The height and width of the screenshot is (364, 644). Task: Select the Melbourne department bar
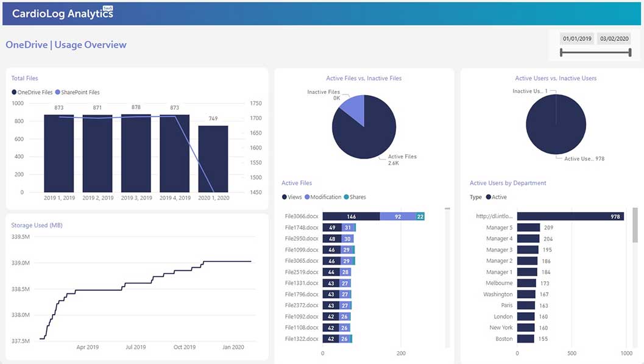point(526,283)
